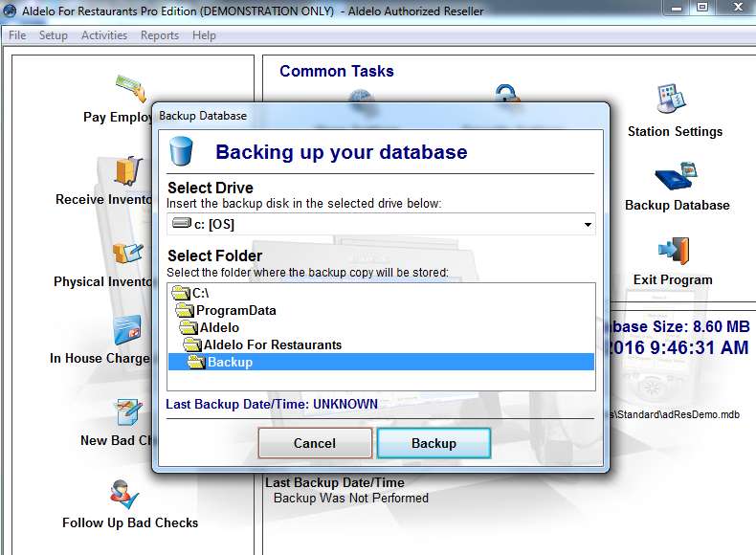The height and width of the screenshot is (555, 756).
Task: Click the Exit Program label
Action: point(673,279)
